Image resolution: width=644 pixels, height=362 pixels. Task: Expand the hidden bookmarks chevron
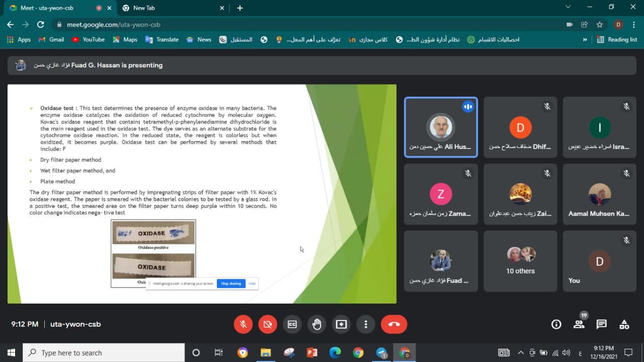click(x=585, y=39)
